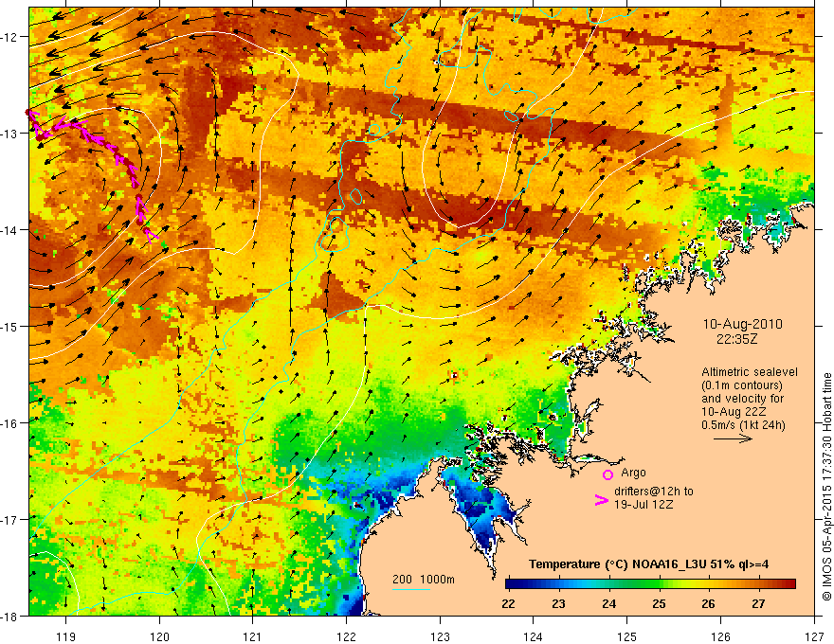
Task: Click the cyan 200 1000m isobath legend line
Action: pyautogui.click(x=411, y=589)
